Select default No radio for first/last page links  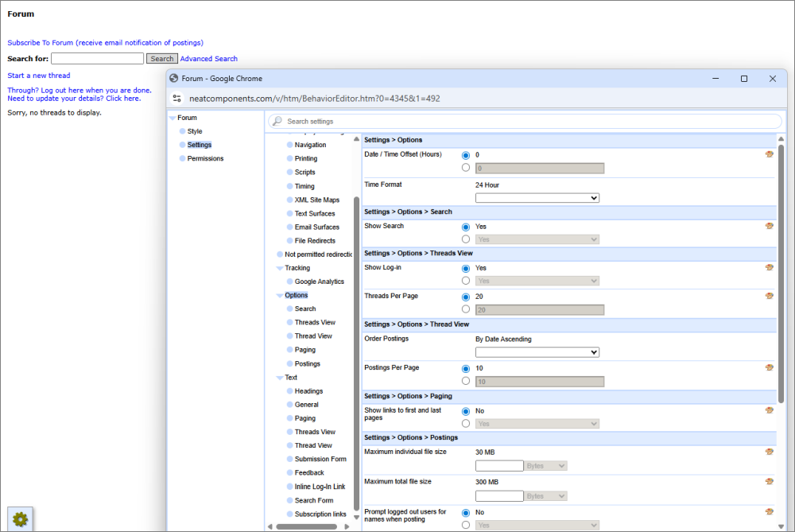coord(466,411)
